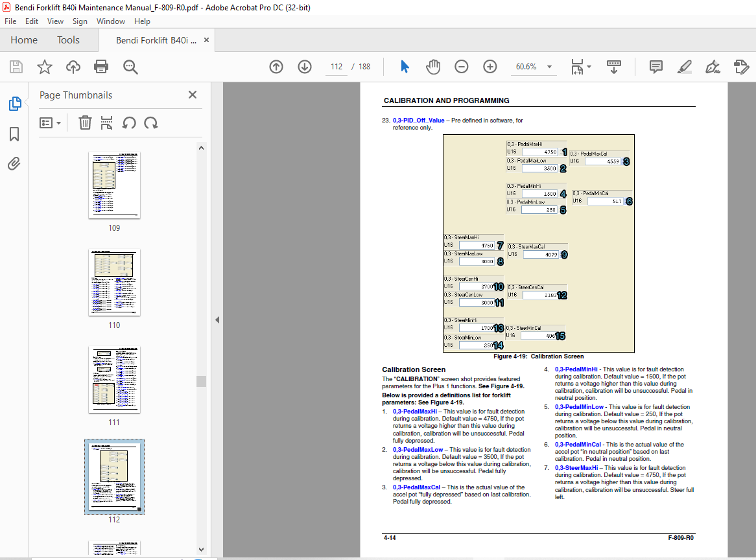This screenshot has height=560, width=756.
Task: Open the Window menu
Action: click(x=110, y=21)
